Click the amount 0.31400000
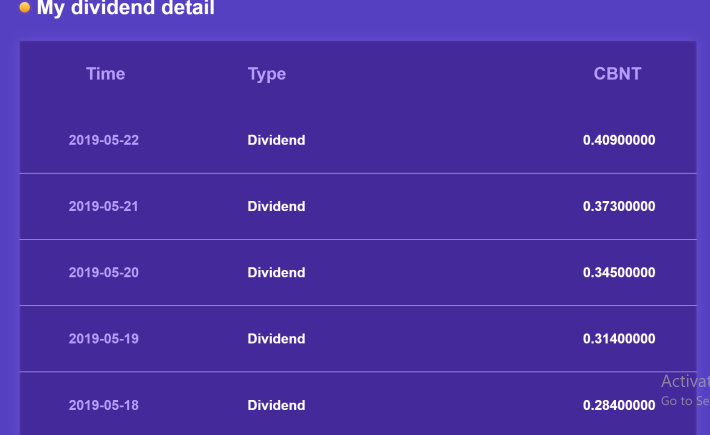 coord(619,339)
